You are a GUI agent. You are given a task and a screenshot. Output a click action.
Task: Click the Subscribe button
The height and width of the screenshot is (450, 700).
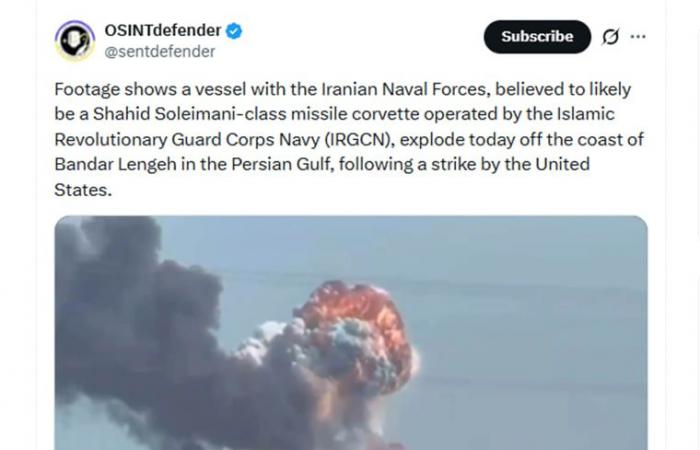[538, 37]
